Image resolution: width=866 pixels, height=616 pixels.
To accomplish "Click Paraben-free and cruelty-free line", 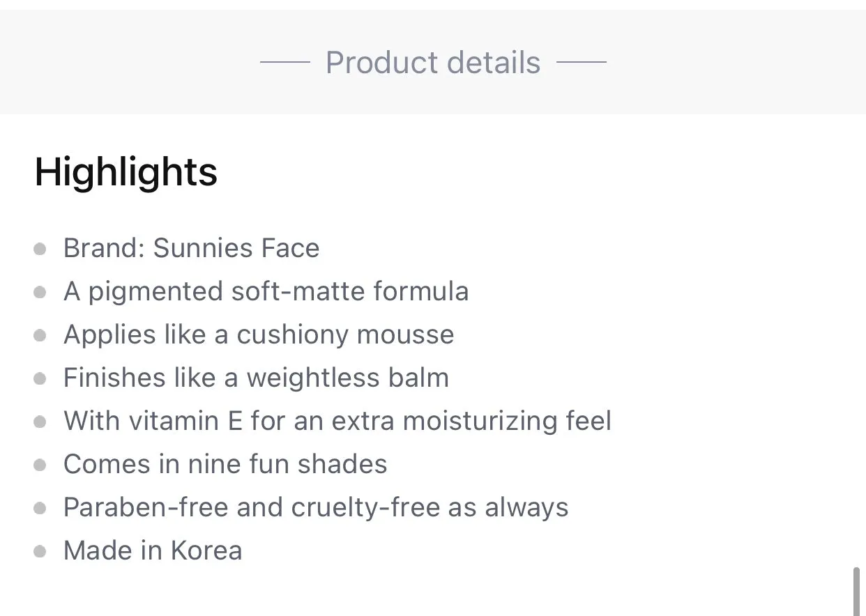I will click(x=316, y=507).
